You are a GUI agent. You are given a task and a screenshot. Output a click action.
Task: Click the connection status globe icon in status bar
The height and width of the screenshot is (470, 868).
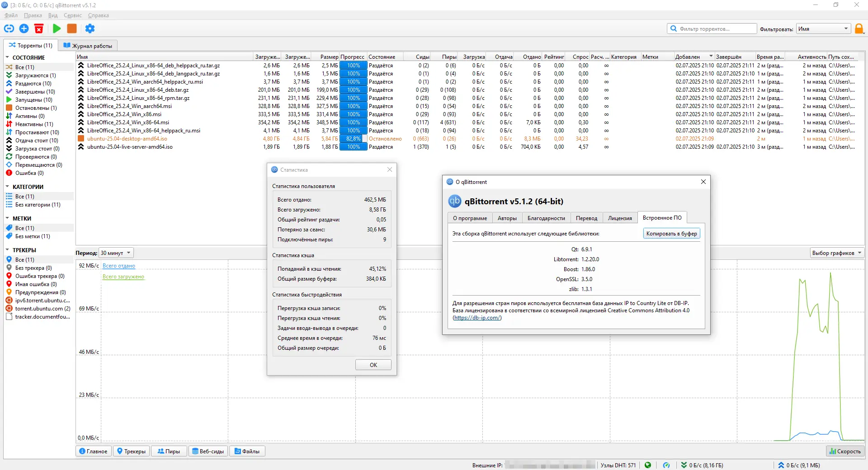click(648, 465)
